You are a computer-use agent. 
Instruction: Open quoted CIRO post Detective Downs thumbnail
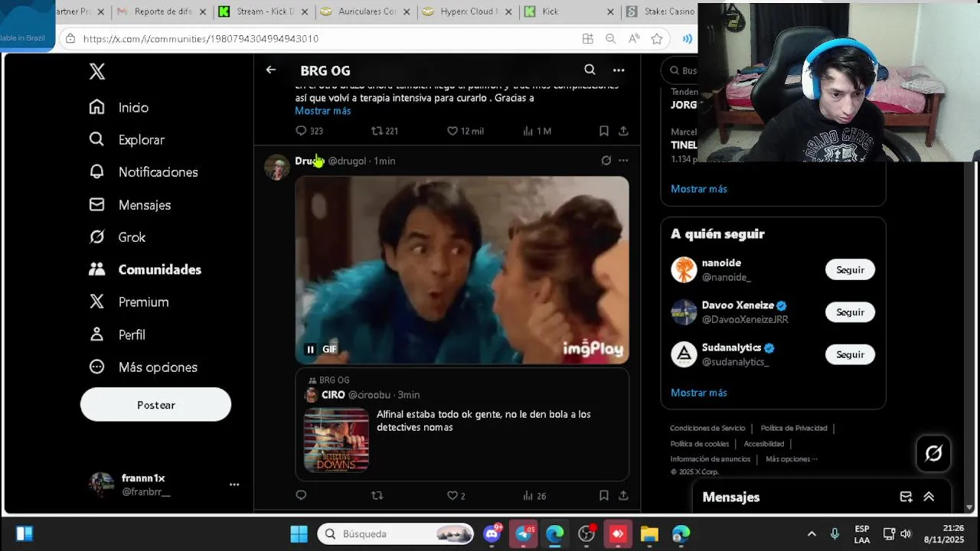coord(336,440)
